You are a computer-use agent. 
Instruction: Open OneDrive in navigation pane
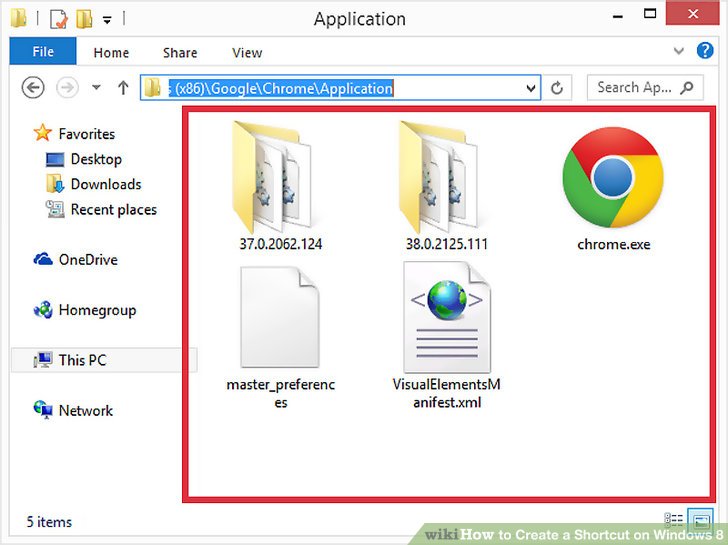pos(75,260)
